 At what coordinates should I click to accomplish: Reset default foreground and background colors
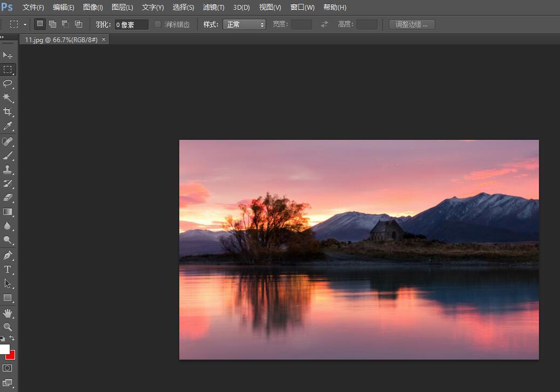[3, 338]
